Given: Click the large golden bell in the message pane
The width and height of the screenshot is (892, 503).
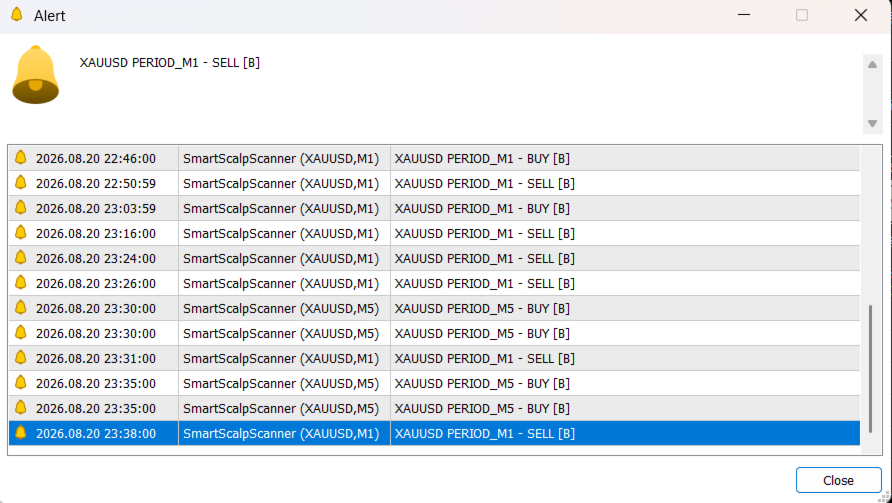Looking at the screenshot, I should pos(35,75).
